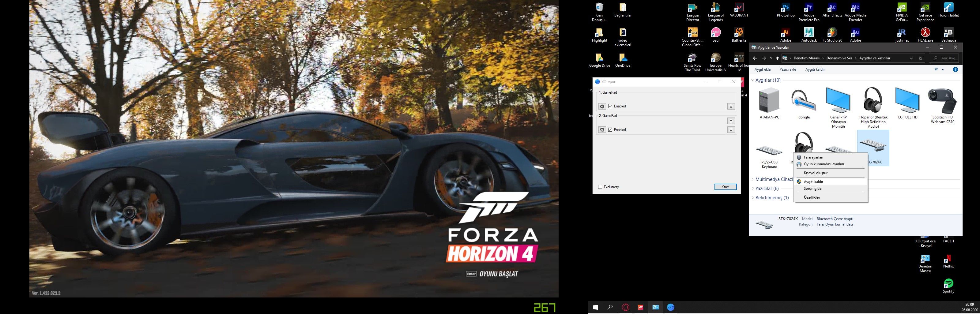Open the view options dropdown arrow
The image size is (980, 314).
(x=942, y=69)
